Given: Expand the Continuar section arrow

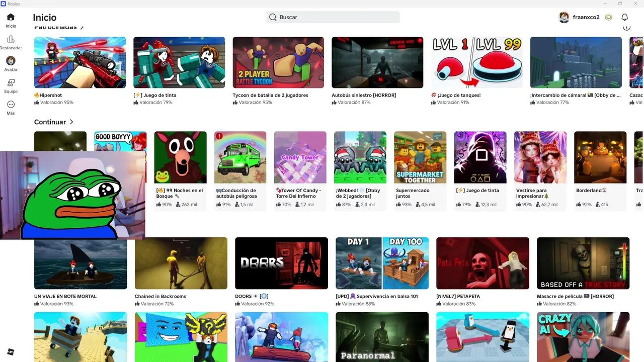Looking at the screenshot, I should [x=71, y=122].
